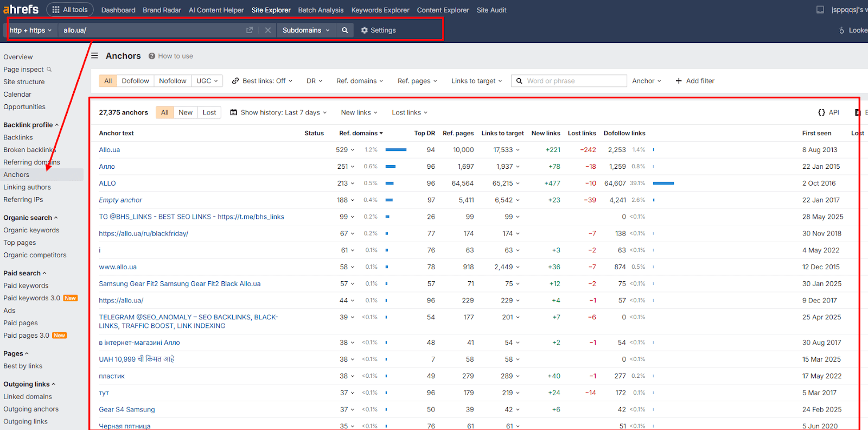Select the Dofollow link type filter
868x430 pixels.
click(x=135, y=81)
